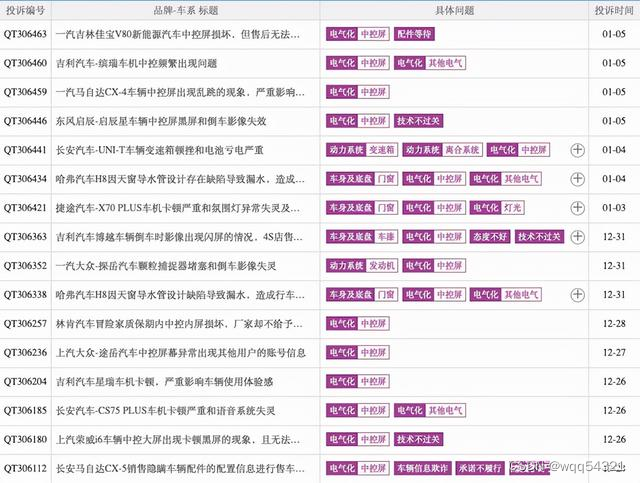Click 动力系统 离合系统 tag in row QT306441
The image size is (640, 483).
tap(442, 150)
